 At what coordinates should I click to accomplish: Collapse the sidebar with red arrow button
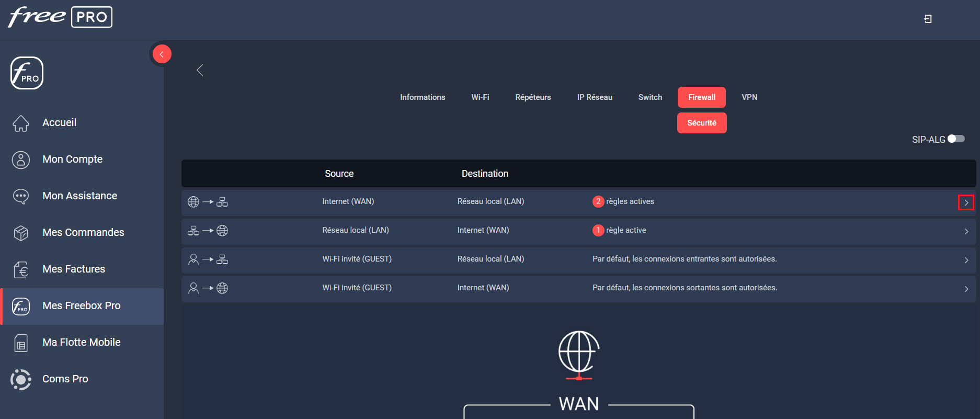162,54
